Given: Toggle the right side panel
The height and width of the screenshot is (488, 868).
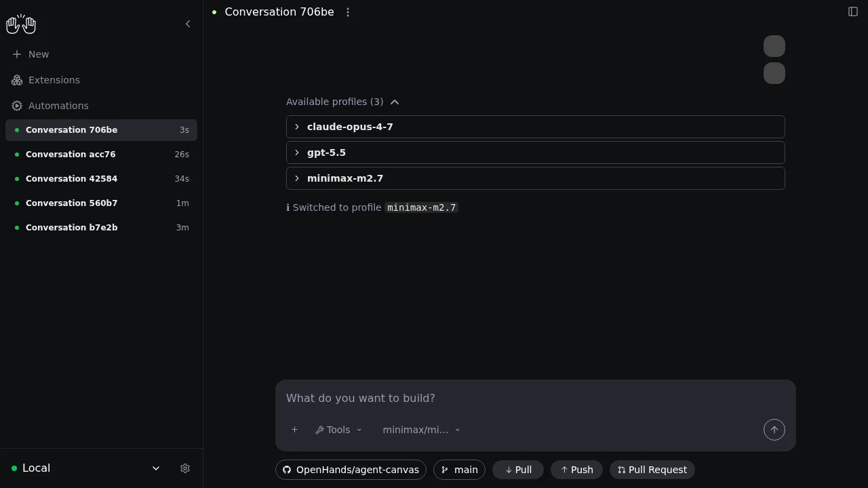Looking at the screenshot, I should pos(853,12).
